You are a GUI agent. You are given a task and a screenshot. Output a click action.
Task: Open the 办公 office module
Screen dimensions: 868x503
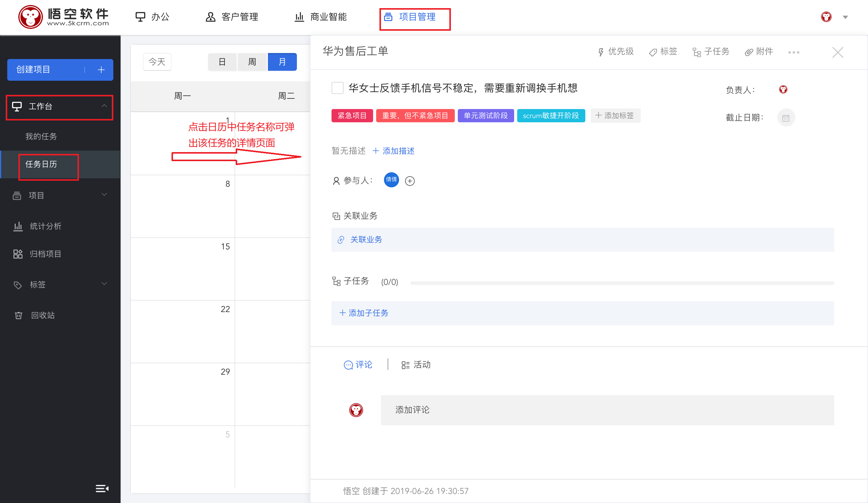point(152,17)
